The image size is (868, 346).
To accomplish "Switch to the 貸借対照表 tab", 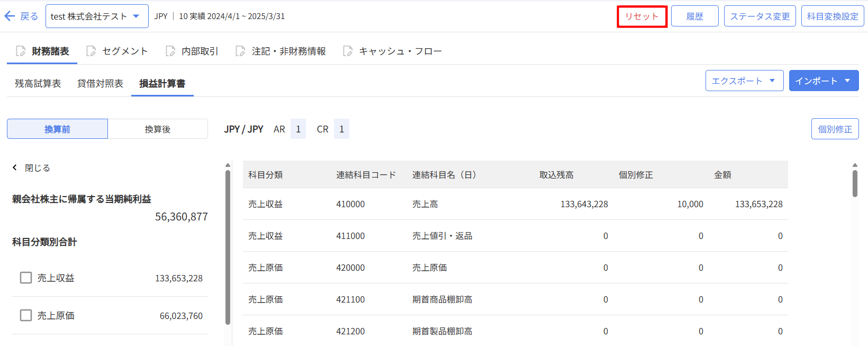I will 100,84.
